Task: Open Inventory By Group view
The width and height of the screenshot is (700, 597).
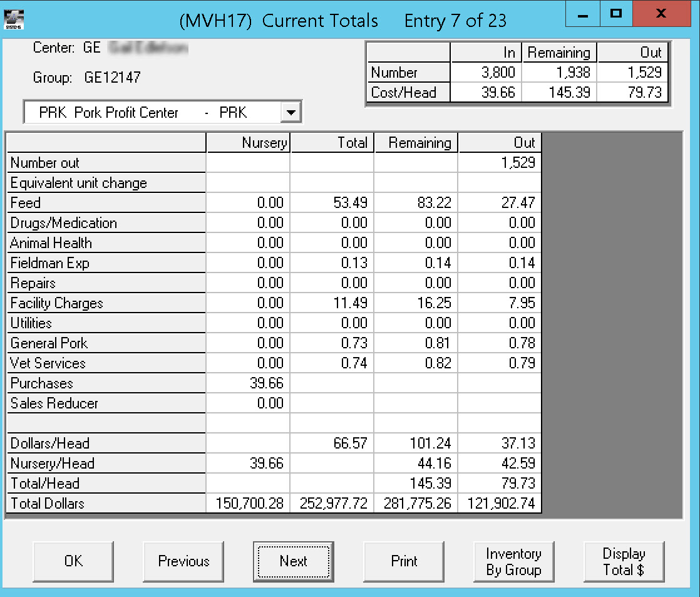Action: coord(513,561)
